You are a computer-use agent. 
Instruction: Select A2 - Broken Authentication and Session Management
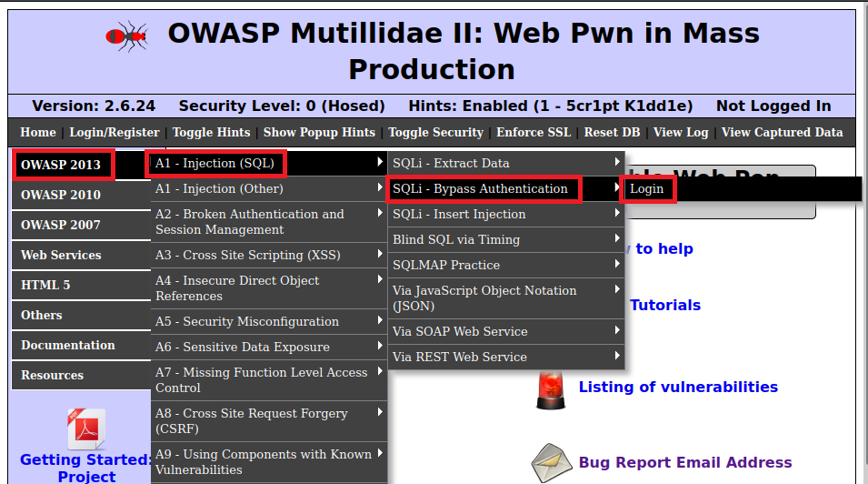[x=269, y=222]
